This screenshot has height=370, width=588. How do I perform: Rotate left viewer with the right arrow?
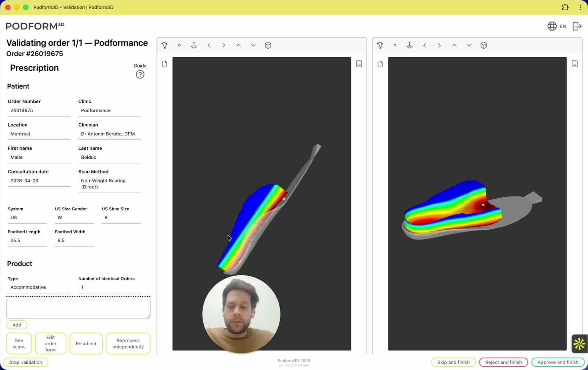224,45
